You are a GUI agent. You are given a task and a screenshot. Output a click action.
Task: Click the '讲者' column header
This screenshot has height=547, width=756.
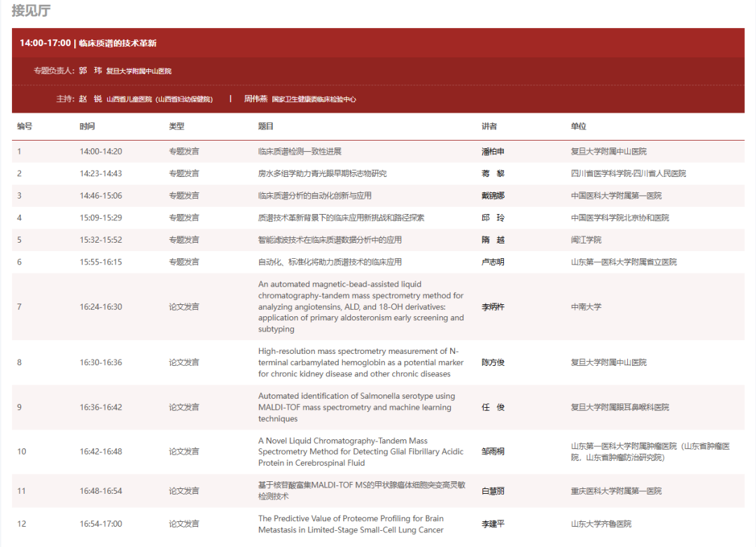click(x=489, y=127)
